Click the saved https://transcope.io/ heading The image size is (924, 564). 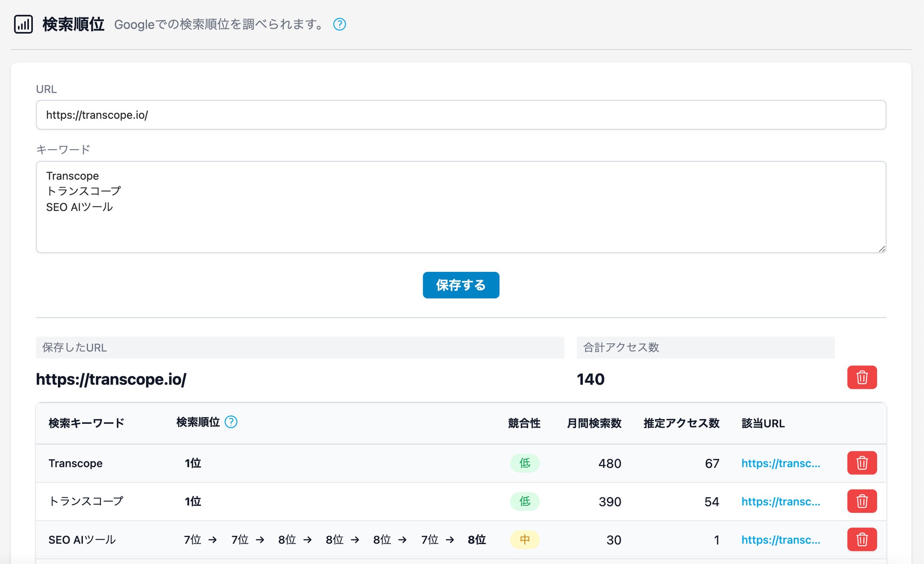(x=111, y=379)
